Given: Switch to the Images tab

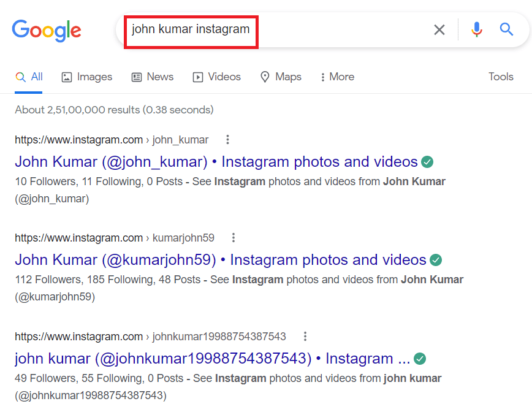Looking at the screenshot, I should pos(87,77).
